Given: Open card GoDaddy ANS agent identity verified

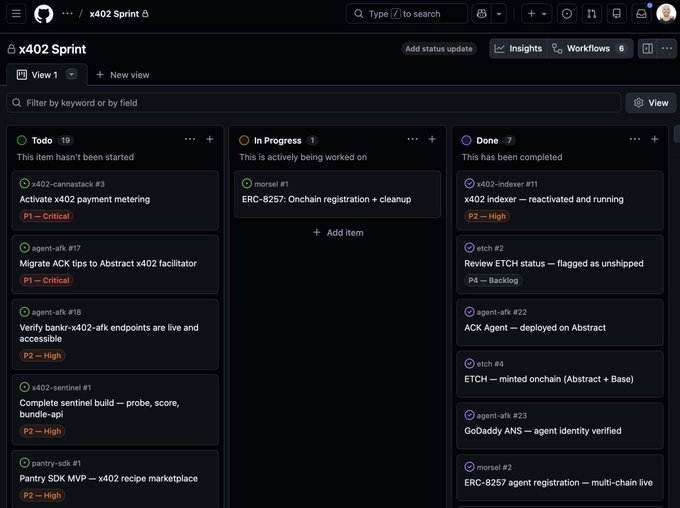Looking at the screenshot, I should click(543, 431).
